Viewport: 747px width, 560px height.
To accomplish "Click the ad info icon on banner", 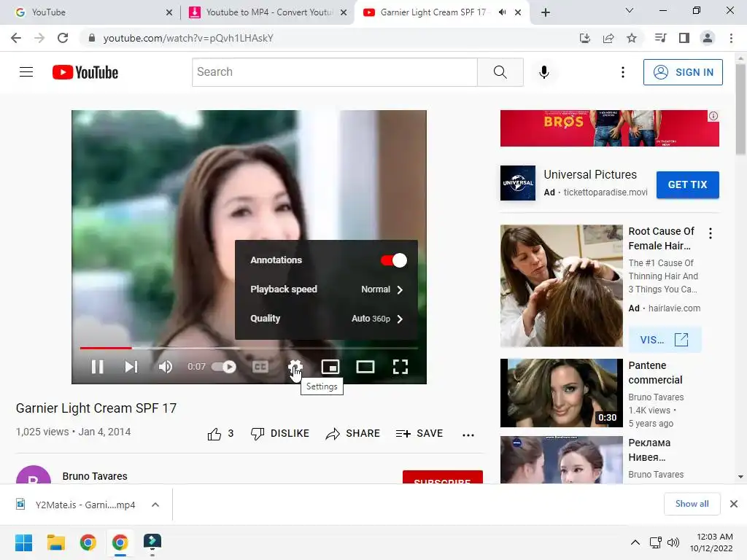I will pyautogui.click(x=713, y=116).
